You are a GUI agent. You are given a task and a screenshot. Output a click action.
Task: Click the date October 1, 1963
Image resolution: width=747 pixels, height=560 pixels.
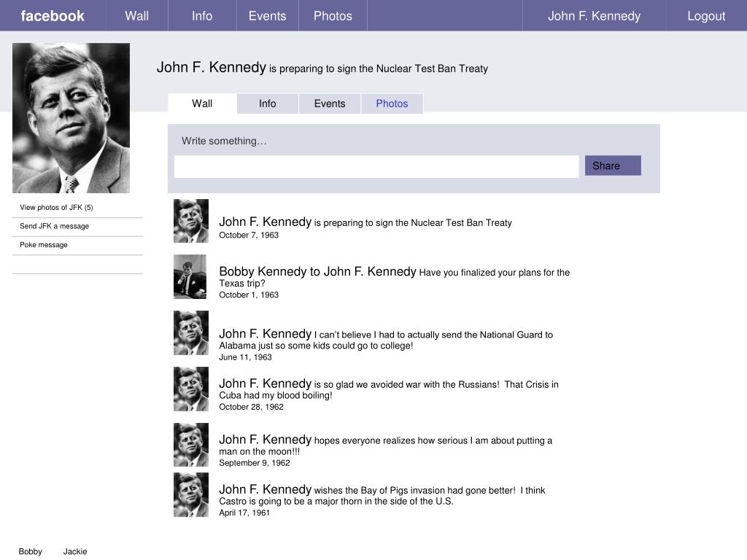(x=249, y=295)
